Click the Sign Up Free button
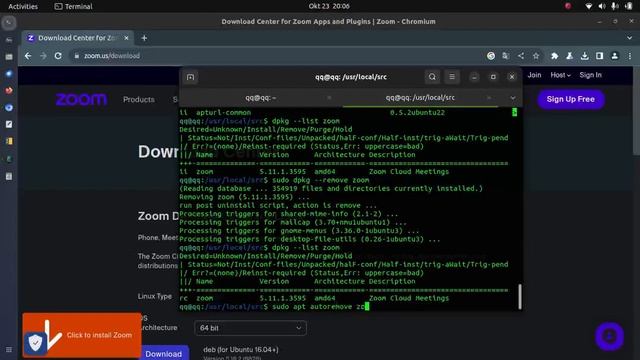This screenshot has width=640, height=360. click(571, 99)
